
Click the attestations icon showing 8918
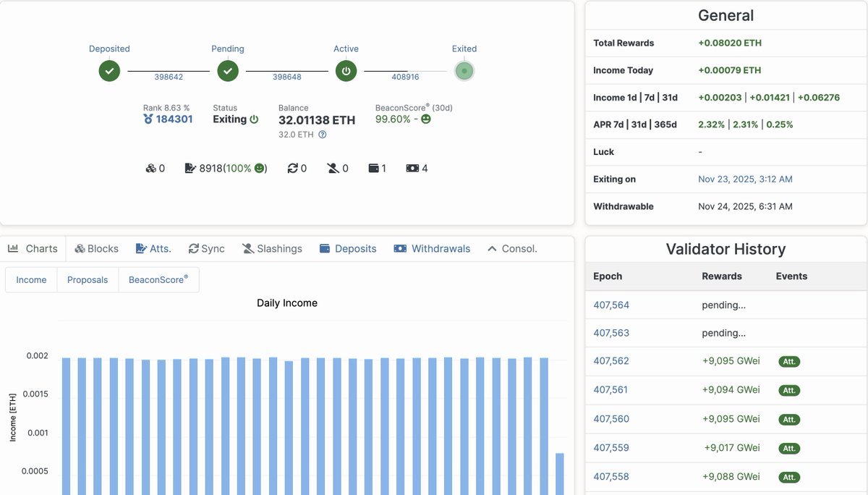coord(190,168)
